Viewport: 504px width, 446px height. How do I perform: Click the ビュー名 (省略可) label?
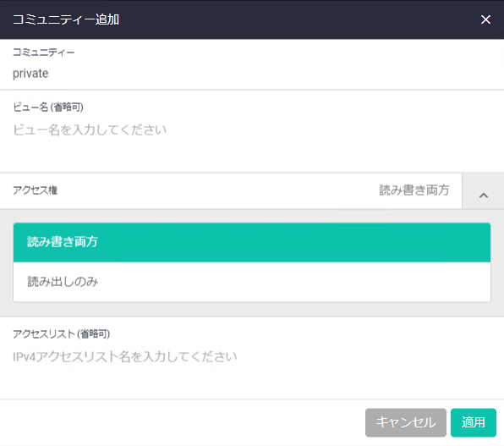point(48,107)
